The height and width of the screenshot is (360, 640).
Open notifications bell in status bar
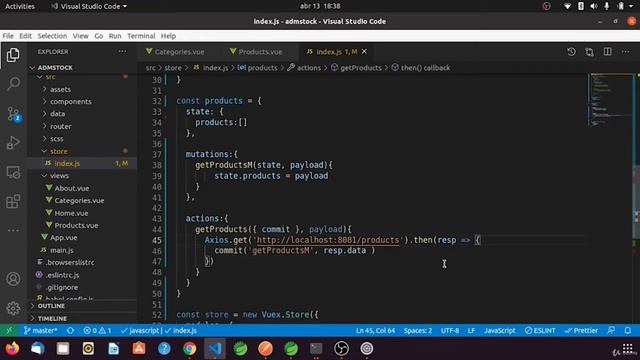coord(628,330)
